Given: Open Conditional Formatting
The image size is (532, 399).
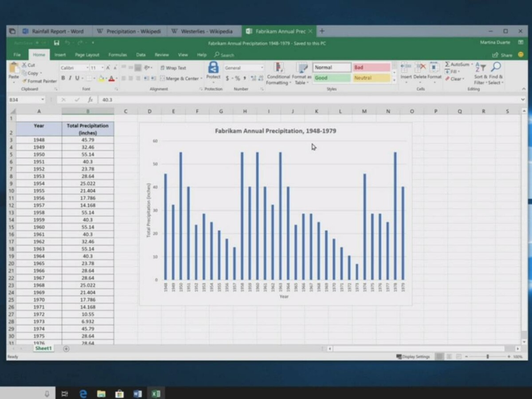Looking at the screenshot, I should [278, 74].
